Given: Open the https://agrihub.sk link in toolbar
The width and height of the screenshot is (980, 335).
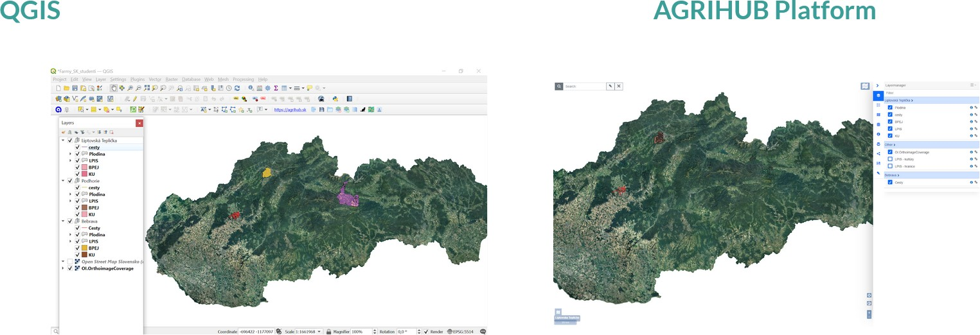Looking at the screenshot, I should tap(290, 110).
